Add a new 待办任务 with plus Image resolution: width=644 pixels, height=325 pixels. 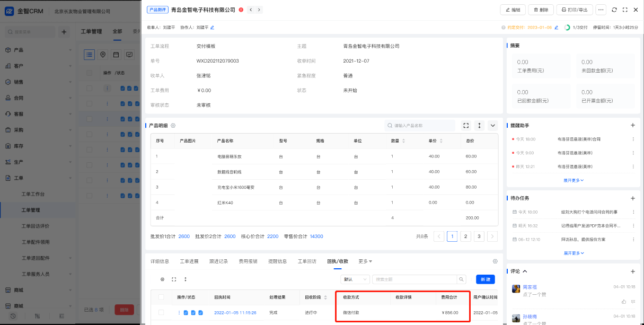(632, 198)
